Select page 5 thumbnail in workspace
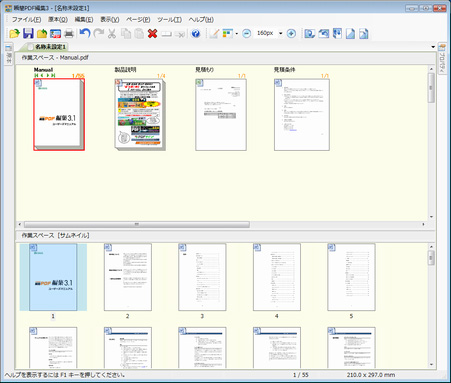 point(351,277)
